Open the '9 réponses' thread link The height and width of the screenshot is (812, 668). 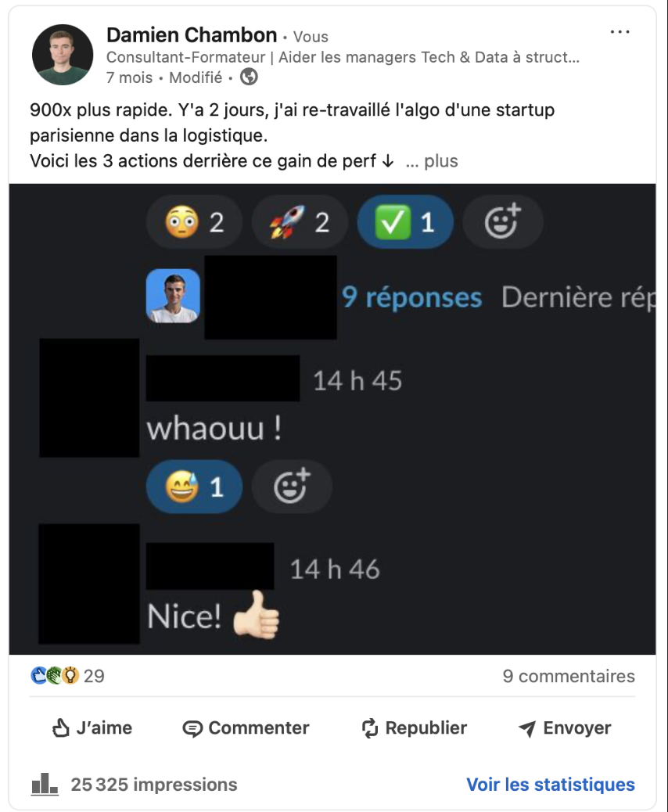tap(411, 297)
